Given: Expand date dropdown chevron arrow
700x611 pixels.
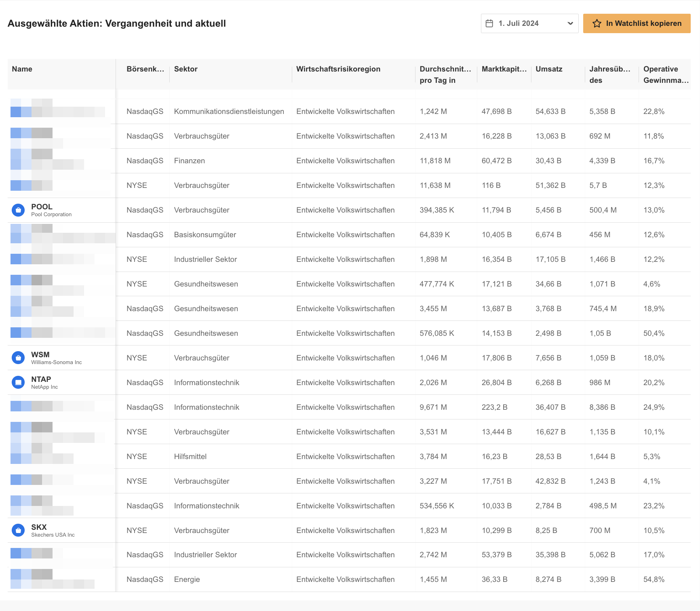Looking at the screenshot, I should pos(570,23).
